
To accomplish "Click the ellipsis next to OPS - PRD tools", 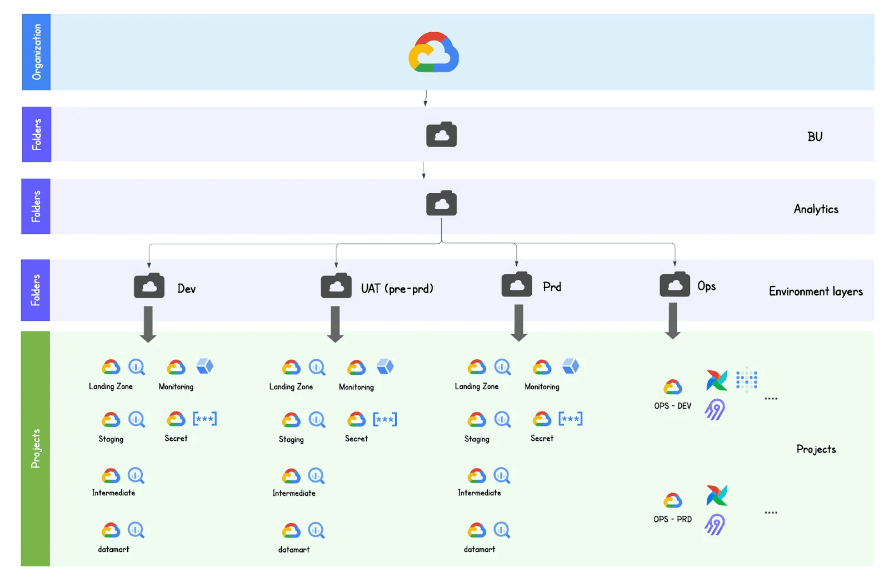I will click(x=771, y=512).
